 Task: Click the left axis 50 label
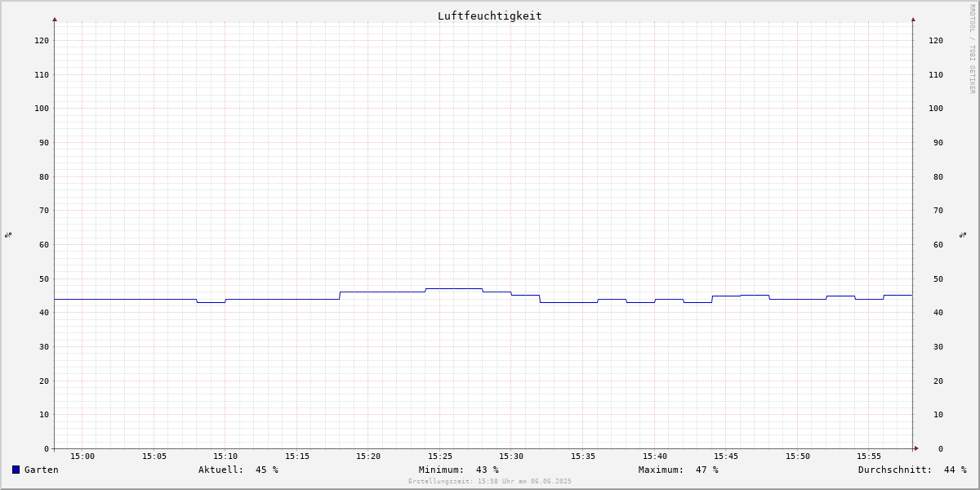tap(44, 278)
